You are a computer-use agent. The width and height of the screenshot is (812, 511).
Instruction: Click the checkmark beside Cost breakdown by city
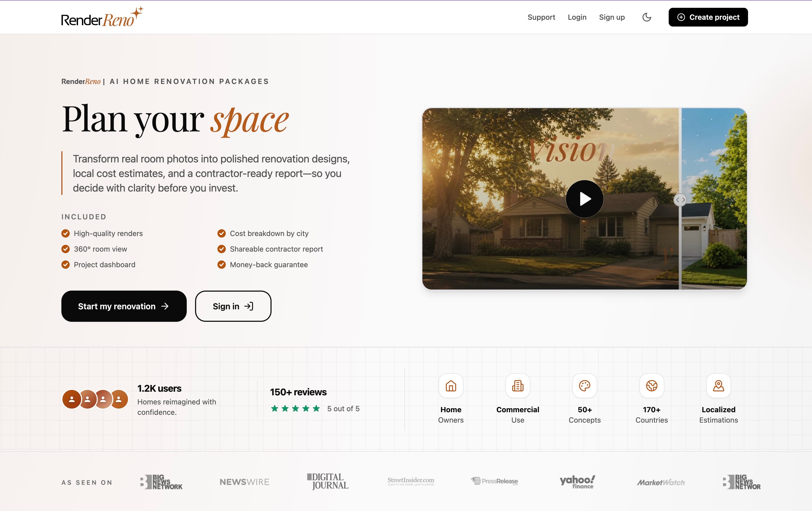click(221, 233)
